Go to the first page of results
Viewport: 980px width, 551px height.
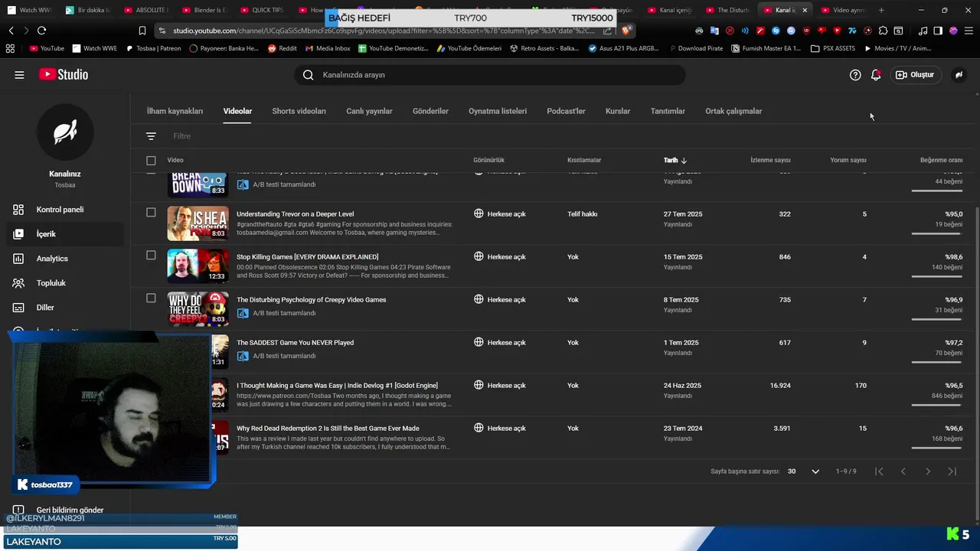879,471
